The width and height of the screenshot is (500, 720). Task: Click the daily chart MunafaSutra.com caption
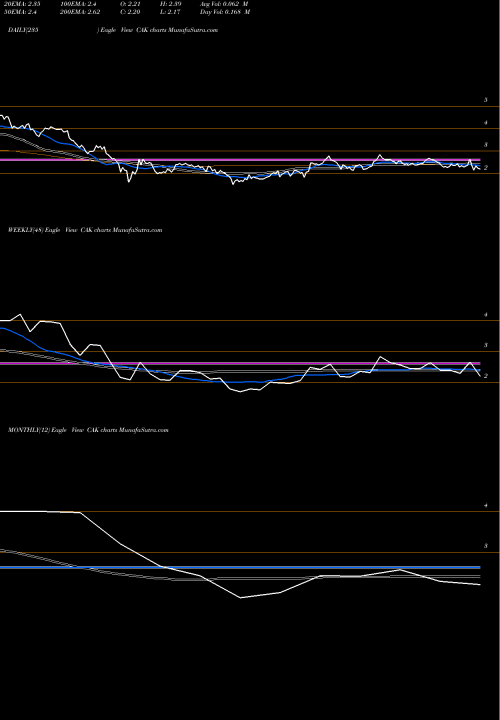(193, 30)
